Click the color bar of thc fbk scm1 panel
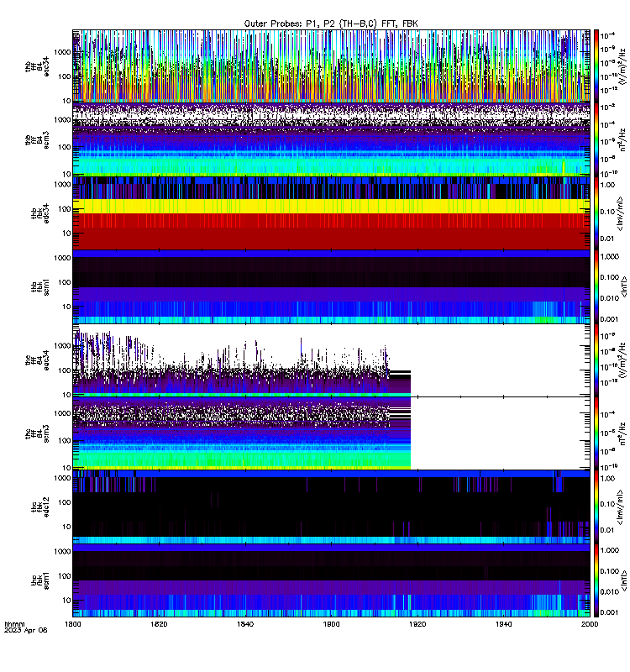This screenshot has height=672, width=630. [596, 580]
